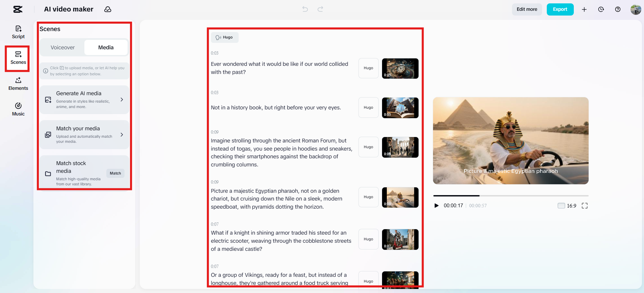Change Hugo voice for Roman Forum scene
The image size is (644, 293).
369,147
